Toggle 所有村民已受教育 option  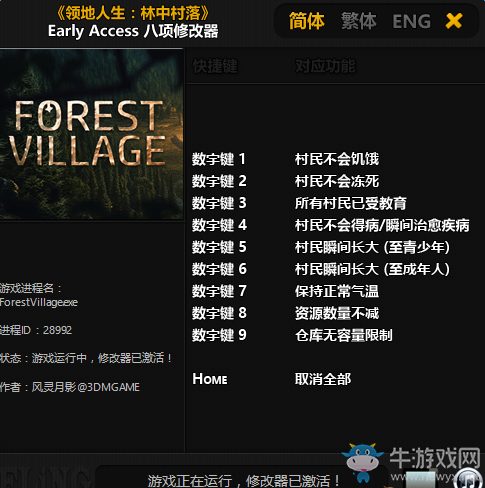(350, 203)
